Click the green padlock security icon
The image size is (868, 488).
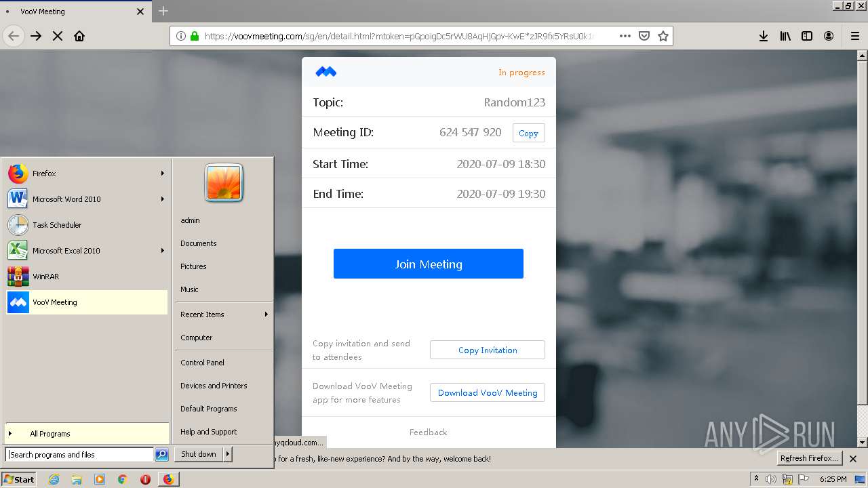[x=195, y=36]
